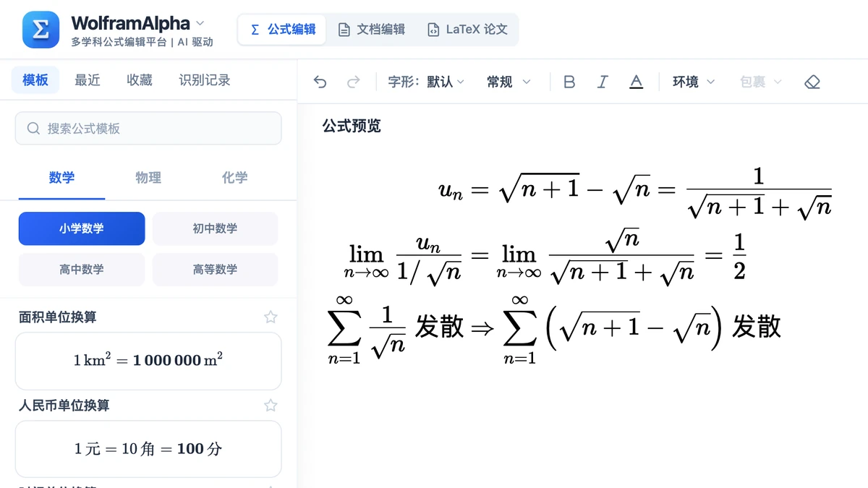Viewport: 868px width, 488px height.
Task: Click the 搜索公式模板 search field
Action: pyautogui.click(x=148, y=128)
